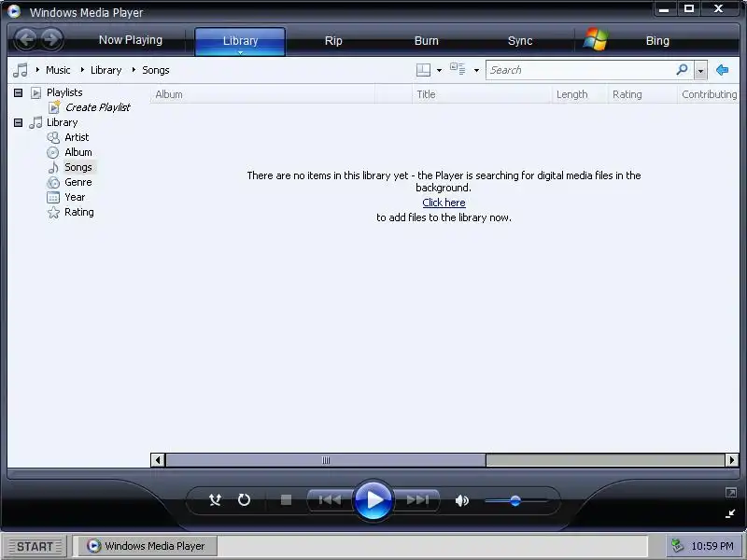Switch to compact mode icon
The image size is (747, 560).
[x=730, y=513]
